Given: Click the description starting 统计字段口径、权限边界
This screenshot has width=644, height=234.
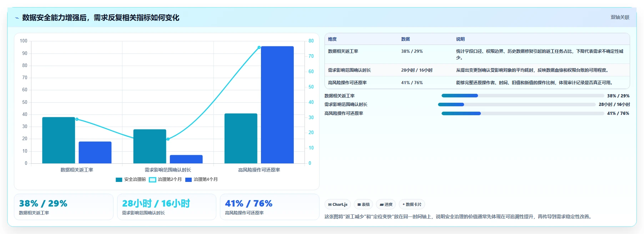Looking at the screenshot, I should pyautogui.click(x=539, y=54).
